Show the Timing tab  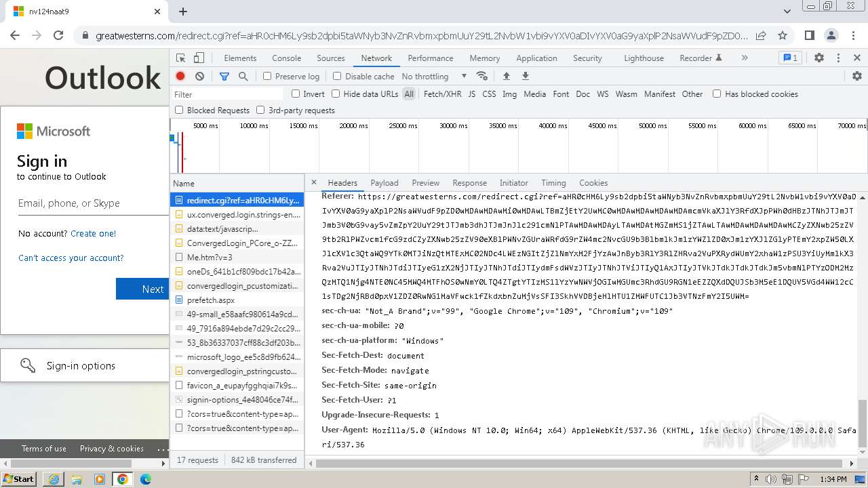coord(553,183)
